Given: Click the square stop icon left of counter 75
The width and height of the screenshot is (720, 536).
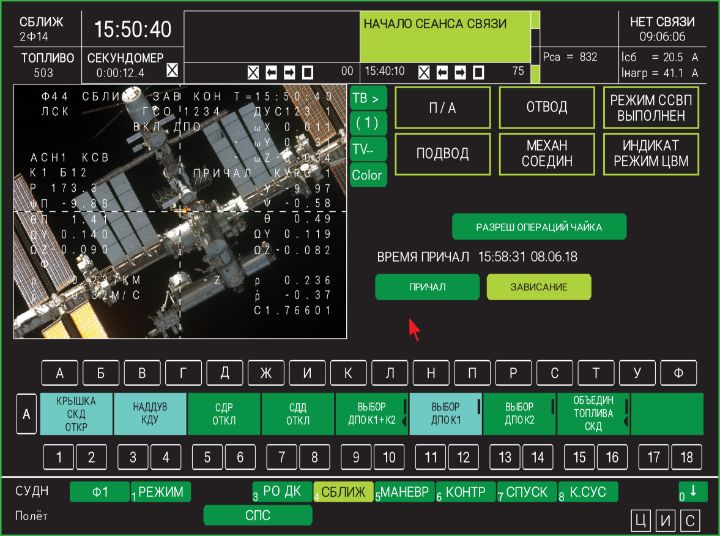Looking at the screenshot, I should coord(476,72).
